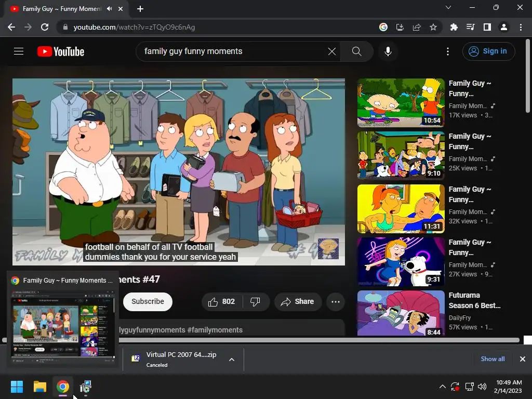This screenshot has height=399, width=532.
Task: Start voice search with microphone icon
Action: pos(388,51)
